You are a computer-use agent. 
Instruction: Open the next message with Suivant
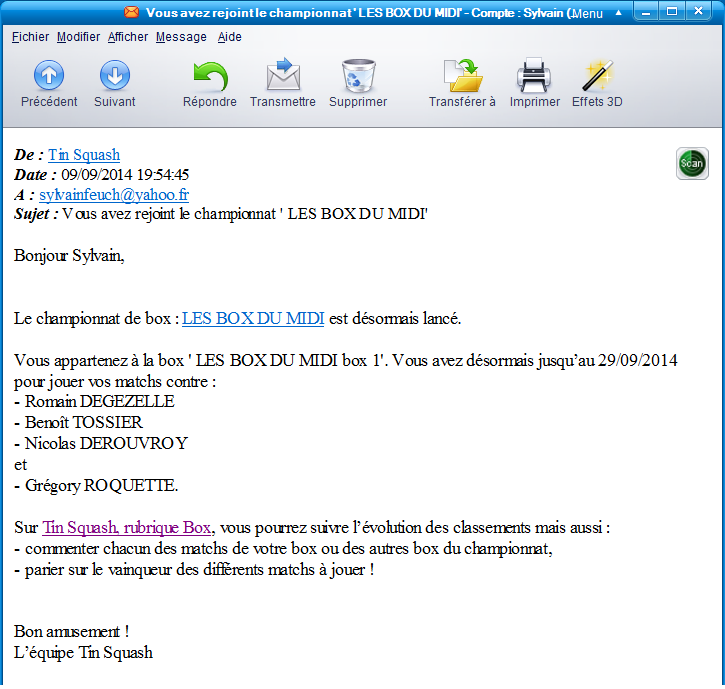point(115,84)
